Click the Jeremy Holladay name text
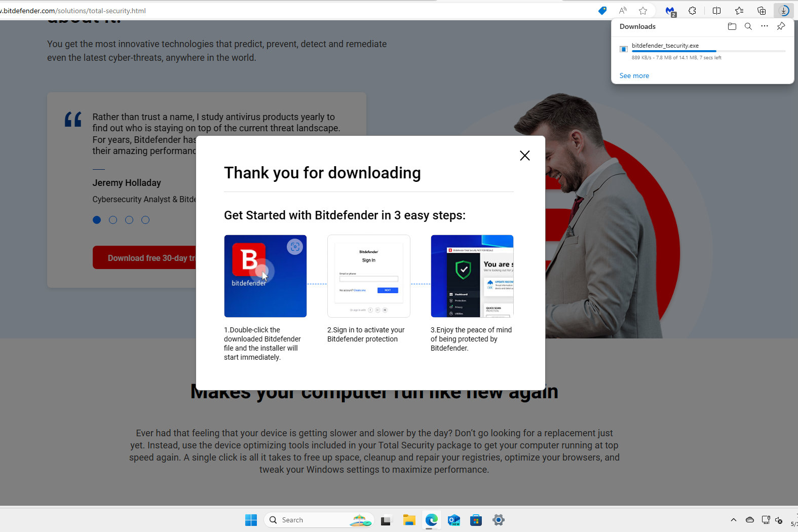Viewport: 798px width, 532px height. point(127,183)
